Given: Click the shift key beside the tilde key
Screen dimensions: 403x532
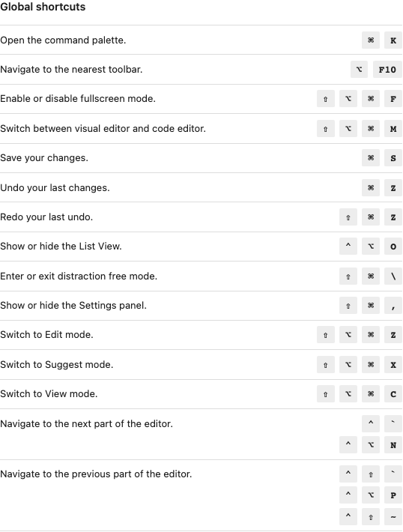Looking at the screenshot, I should click(371, 516).
